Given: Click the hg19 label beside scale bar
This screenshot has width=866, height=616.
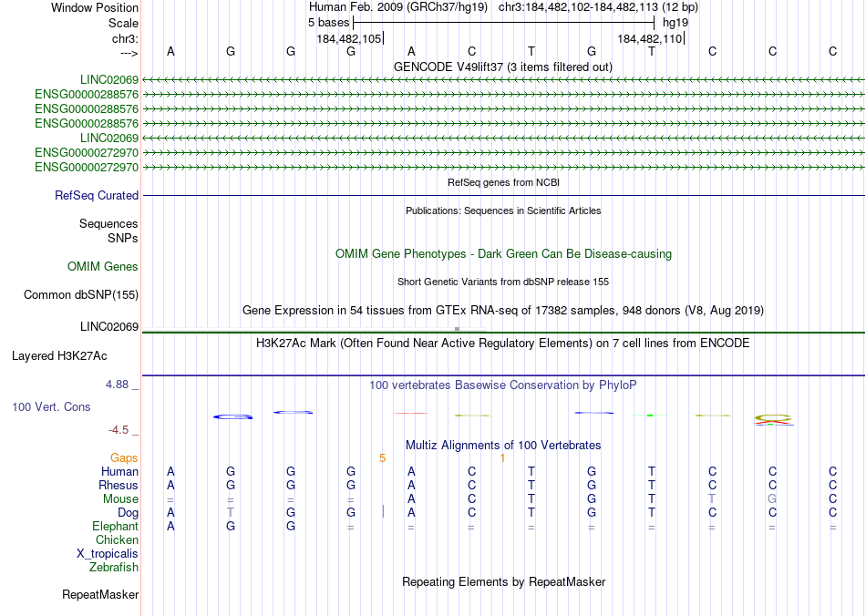Looking at the screenshot, I should click(675, 23).
